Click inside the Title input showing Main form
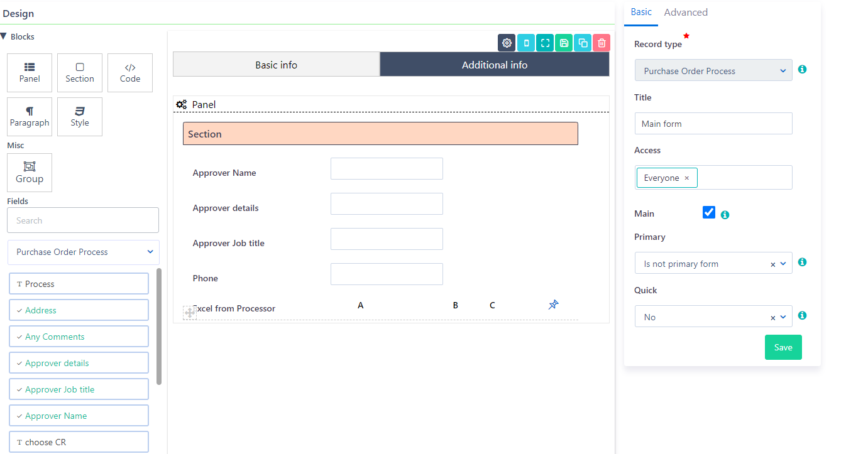868x454 pixels. 713,123
